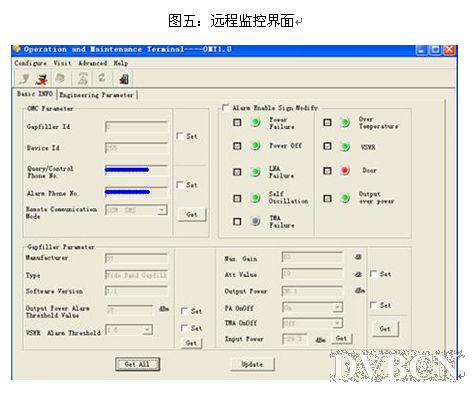Check Set beside PA OnOff
The height and width of the screenshot is (393, 472).
[x=374, y=305]
